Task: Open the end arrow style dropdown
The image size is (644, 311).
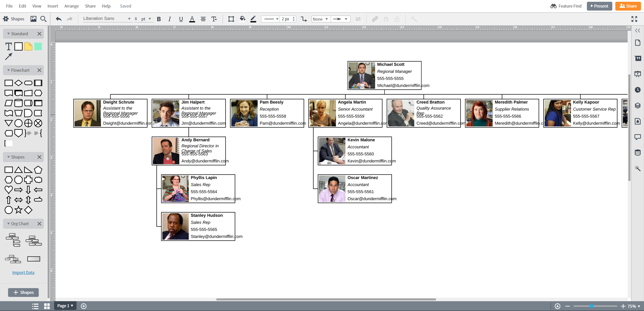Action: click(x=340, y=19)
